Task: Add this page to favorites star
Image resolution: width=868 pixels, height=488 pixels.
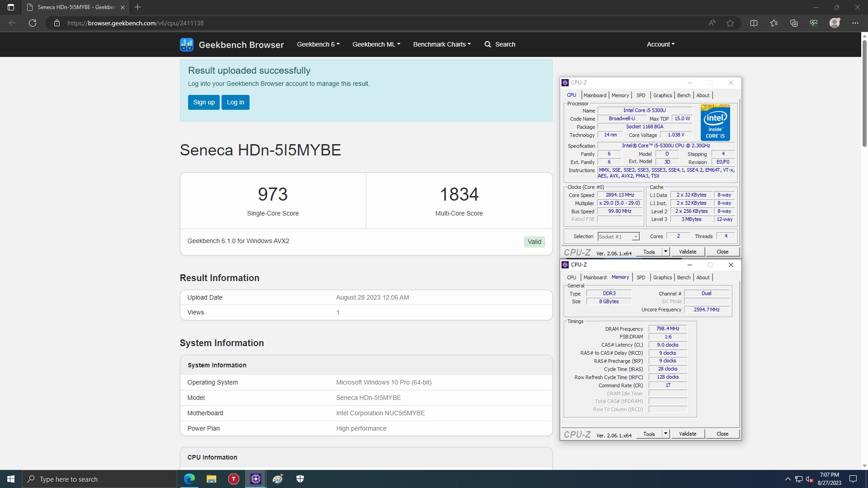Action: 730,23
